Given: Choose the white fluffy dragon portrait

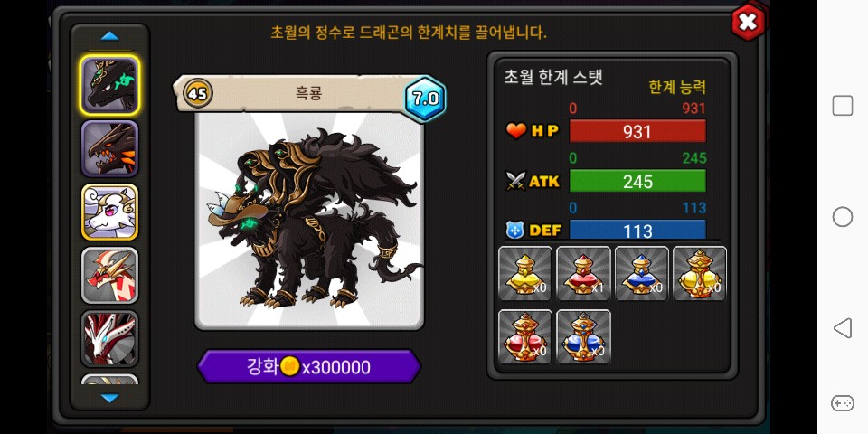Looking at the screenshot, I should tap(109, 212).
